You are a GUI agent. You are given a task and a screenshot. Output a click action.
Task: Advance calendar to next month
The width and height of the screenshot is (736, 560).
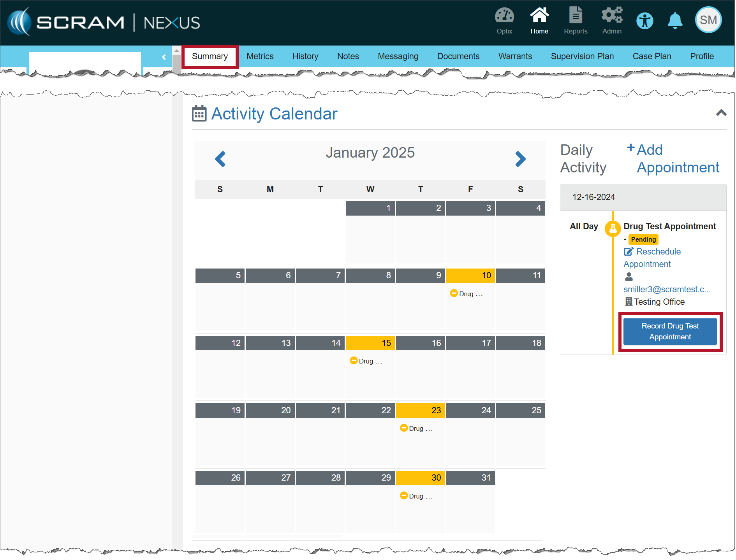520,159
